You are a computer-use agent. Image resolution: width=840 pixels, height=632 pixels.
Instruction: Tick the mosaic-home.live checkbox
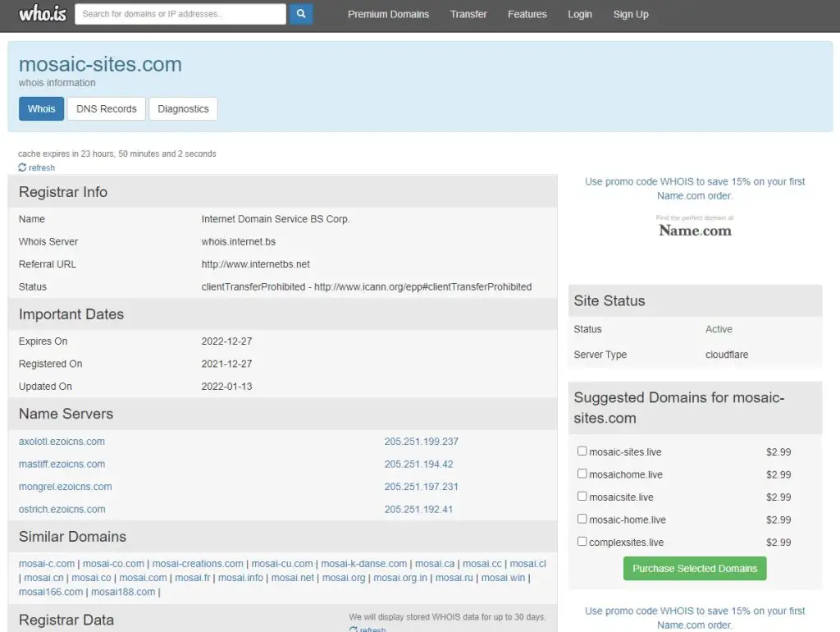point(582,519)
